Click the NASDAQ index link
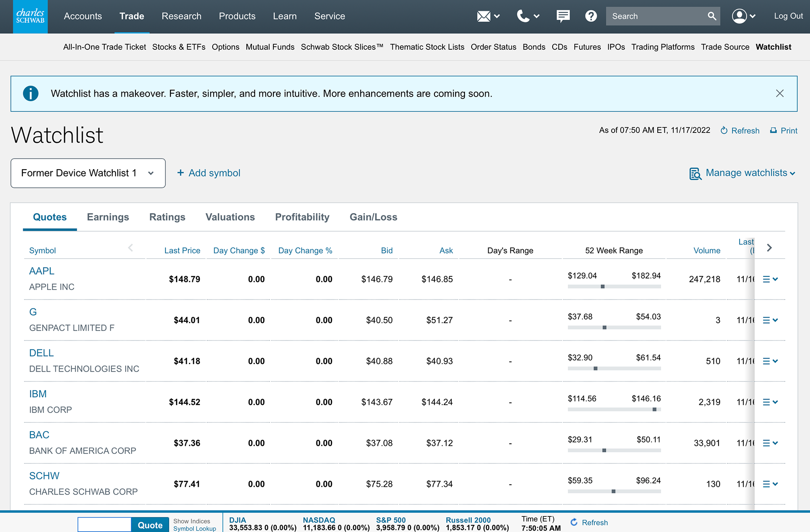Viewport: 810px width, 532px height. pyautogui.click(x=319, y=520)
